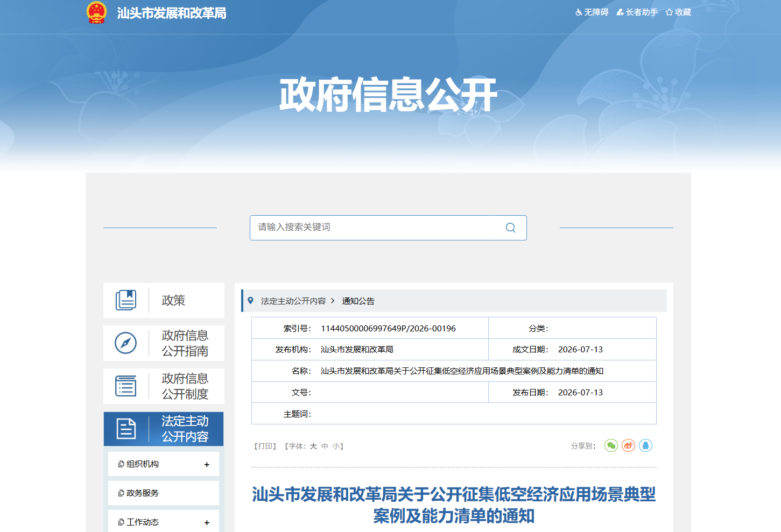Select 法定主动公开内容 sidebar section
Screen dimensions: 781x532
(164, 429)
